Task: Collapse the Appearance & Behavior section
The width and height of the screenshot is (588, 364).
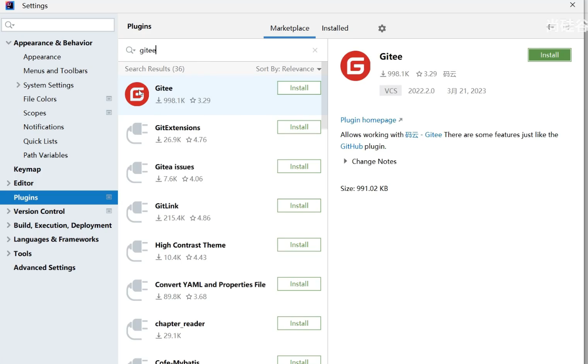Action: pos(8,43)
